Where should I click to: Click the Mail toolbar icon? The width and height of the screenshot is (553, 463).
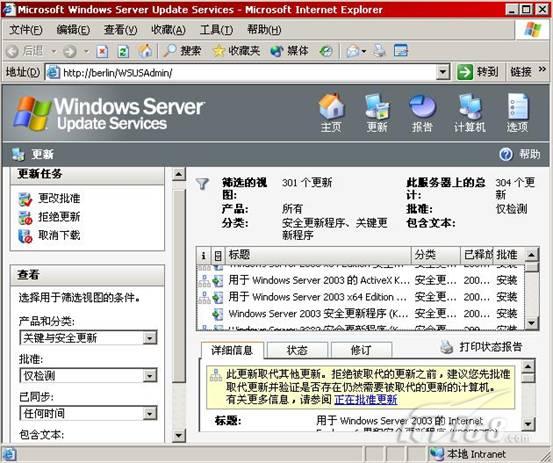tap(353, 51)
